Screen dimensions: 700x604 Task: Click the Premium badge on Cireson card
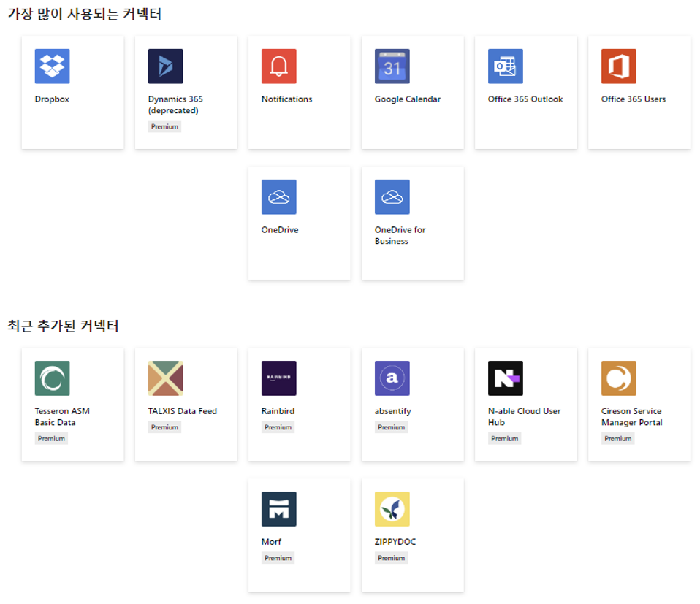tap(618, 438)
